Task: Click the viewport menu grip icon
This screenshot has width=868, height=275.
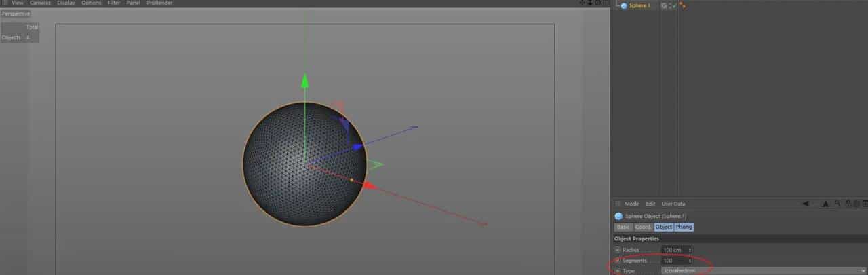Action: tap(4, 3)
